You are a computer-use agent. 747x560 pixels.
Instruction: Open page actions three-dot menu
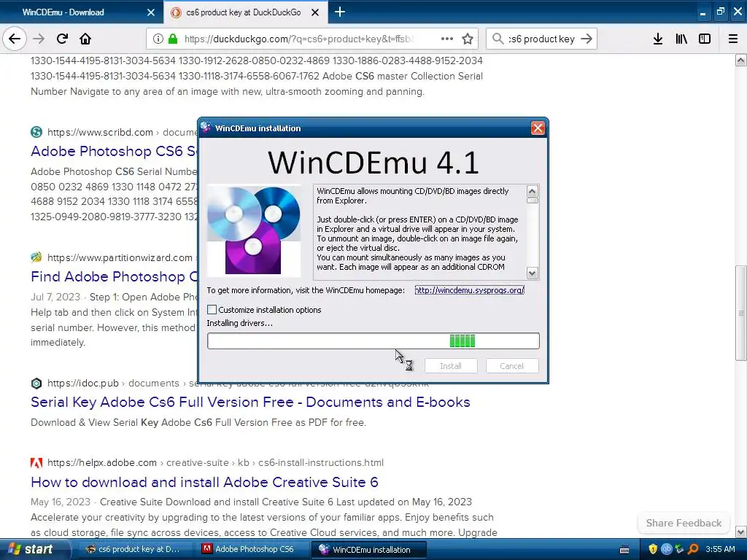pyautogui.click(x=447, y=39)
